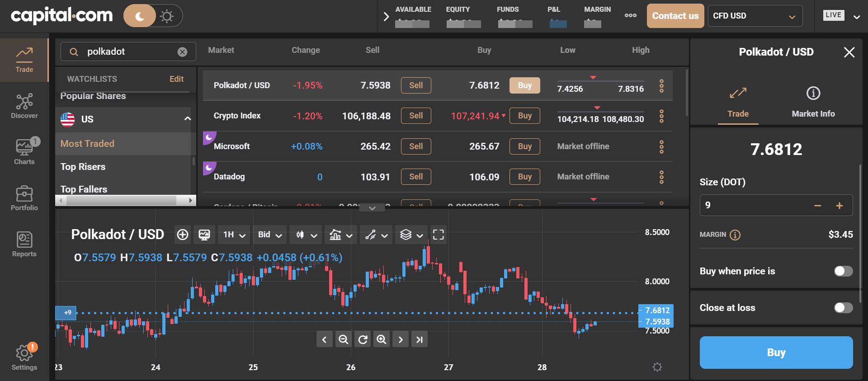Enable Close at loss toggle
Screen dimensions: 868x381
843,308
